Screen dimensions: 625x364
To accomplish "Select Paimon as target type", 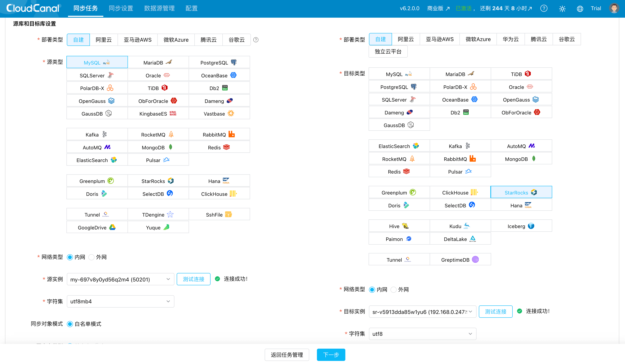I will click(399, 239).
